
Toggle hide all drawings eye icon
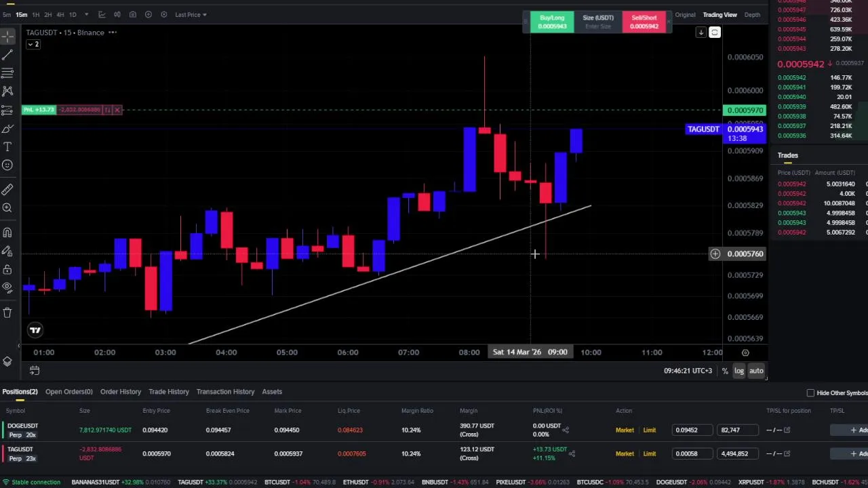pos(7,288)
